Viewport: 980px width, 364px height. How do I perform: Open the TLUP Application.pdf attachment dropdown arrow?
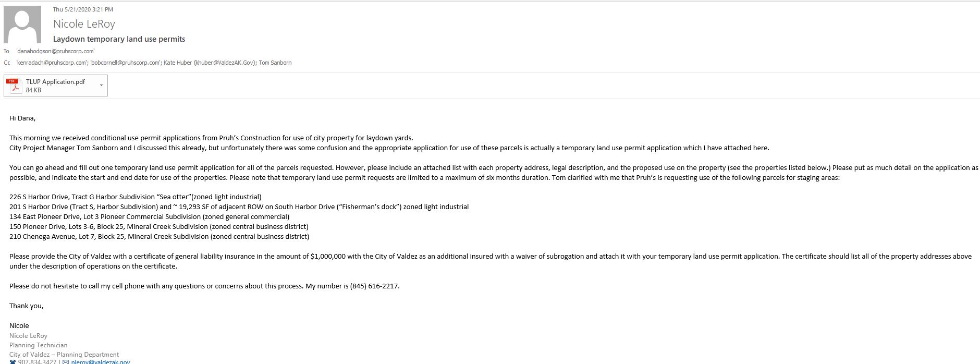pyautogui.click(x=101, y=86)
